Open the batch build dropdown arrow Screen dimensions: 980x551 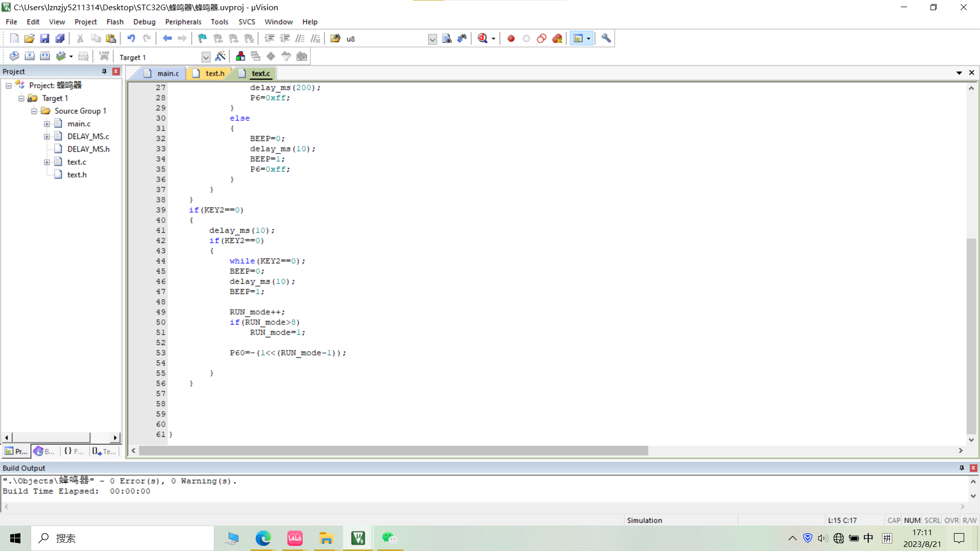point(71,57)
